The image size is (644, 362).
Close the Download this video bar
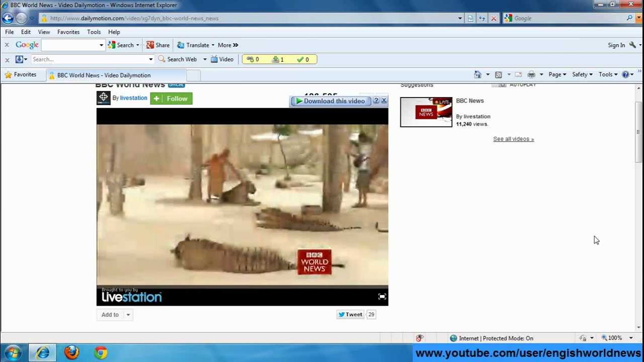[x=384, y=101]
